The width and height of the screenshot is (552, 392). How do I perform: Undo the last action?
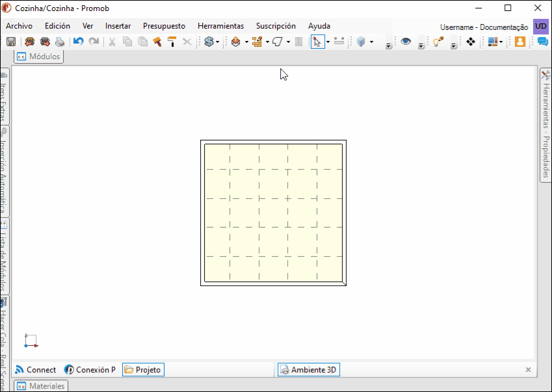[78, 42]
